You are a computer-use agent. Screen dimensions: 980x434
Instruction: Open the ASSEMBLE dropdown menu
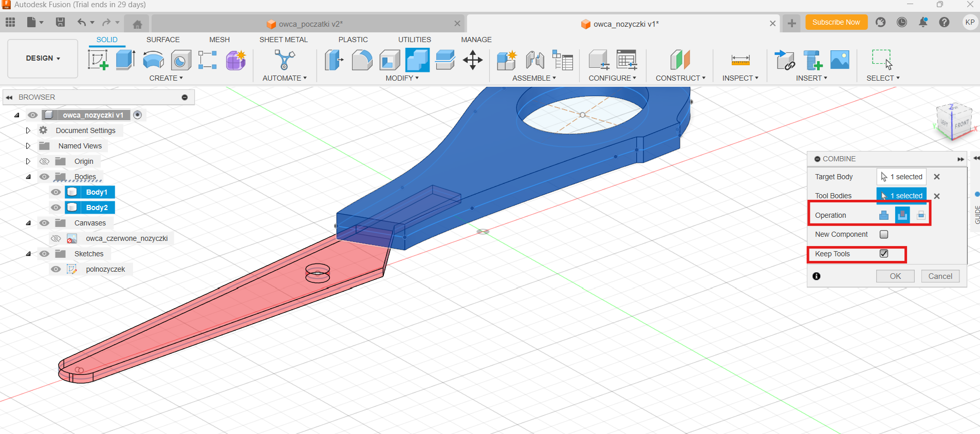click(534, 78)
